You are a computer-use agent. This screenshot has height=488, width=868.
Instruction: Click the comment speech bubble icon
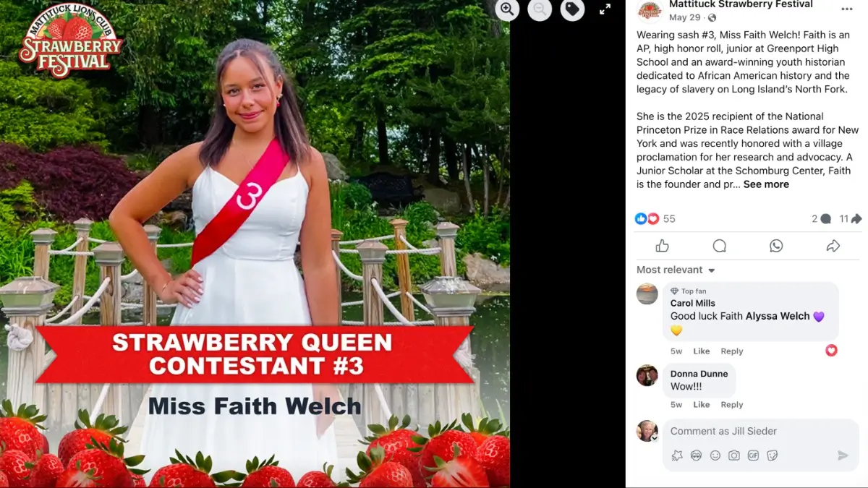(x=719, y=246)
